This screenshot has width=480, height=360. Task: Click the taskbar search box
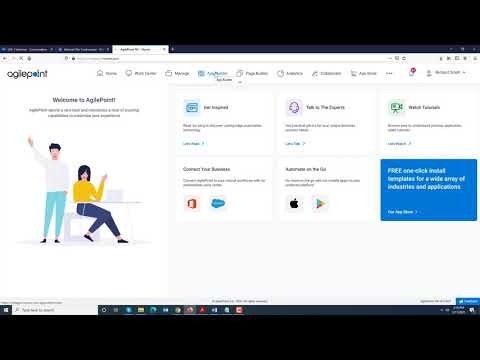(x=55, y=310)
